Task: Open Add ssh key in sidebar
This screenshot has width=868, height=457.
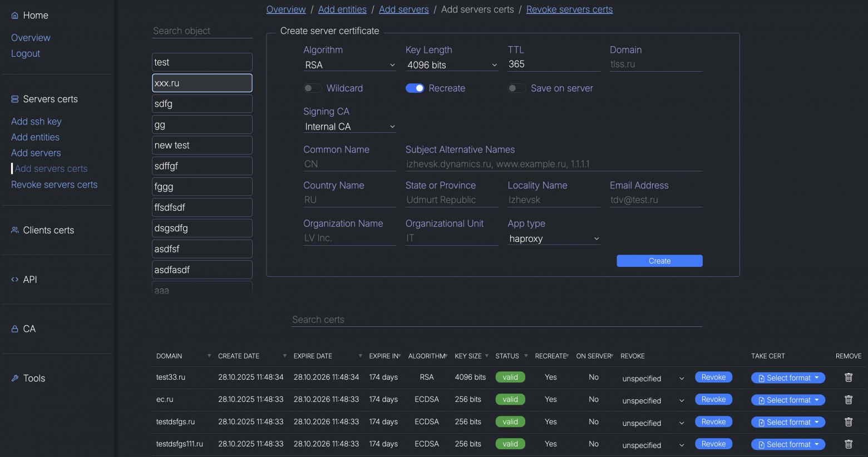Action: pyautogui.click(x=36, y=121)
